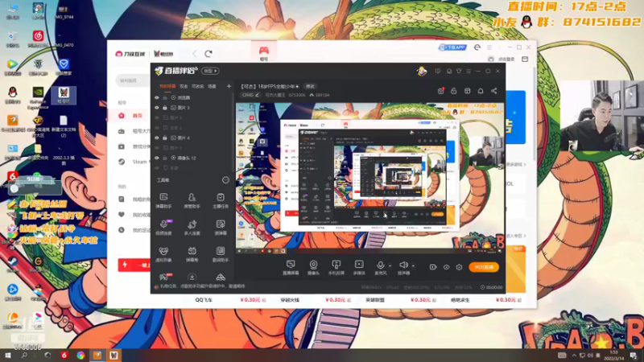Viewport: 644px width, 362px height.
Task: Toggle visibility of 图片 4 source
Action: point(157,138)
